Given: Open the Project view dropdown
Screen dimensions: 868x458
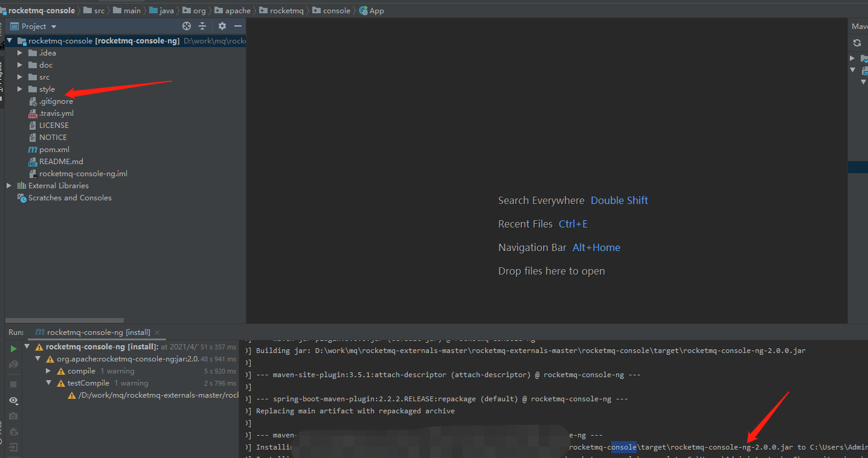Looking at the screenshot, I should 53,27.
